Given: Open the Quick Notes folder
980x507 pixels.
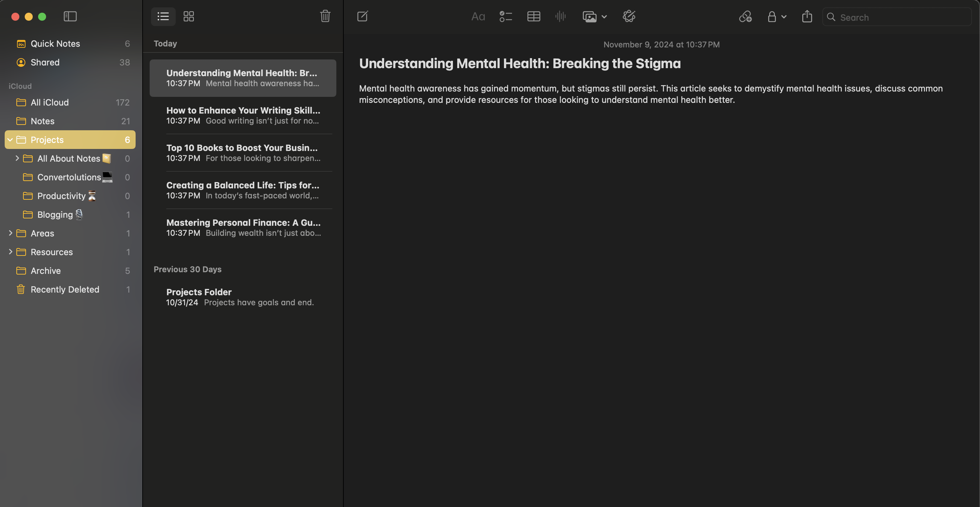Looking at the screenshot, I should 55,43.
